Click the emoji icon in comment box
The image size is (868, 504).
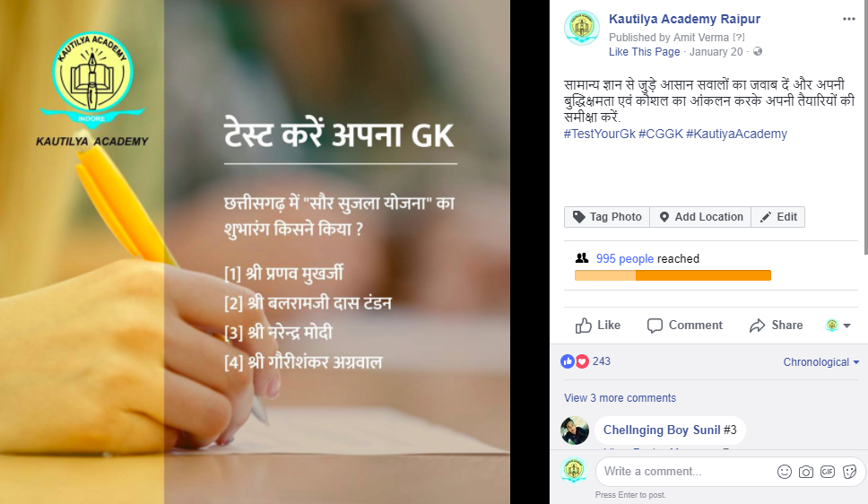click(x=785, y=472)
